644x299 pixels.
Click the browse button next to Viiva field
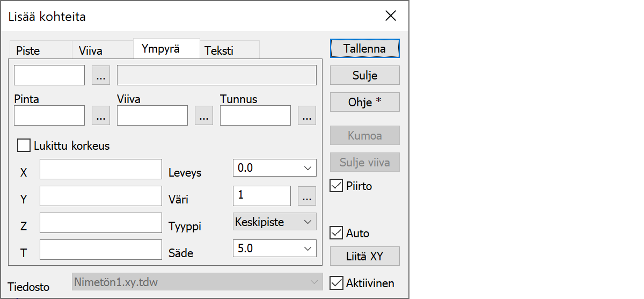tap(204, 115)
